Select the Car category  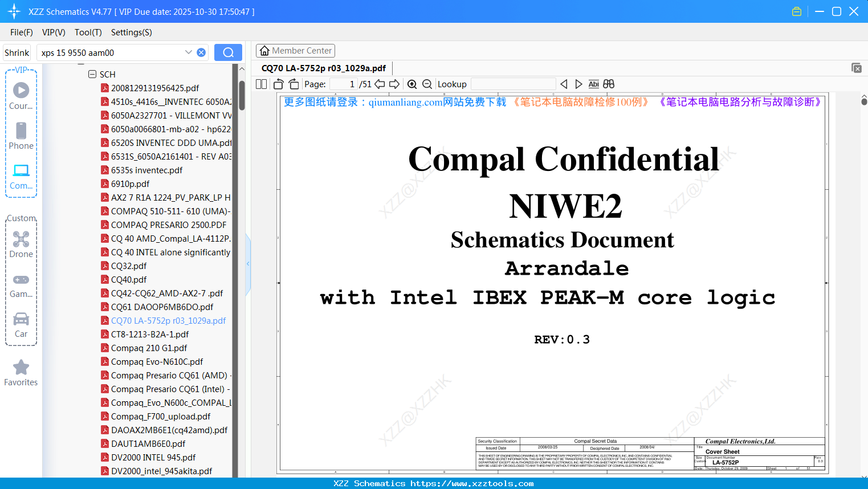click(x=21, y=324)
